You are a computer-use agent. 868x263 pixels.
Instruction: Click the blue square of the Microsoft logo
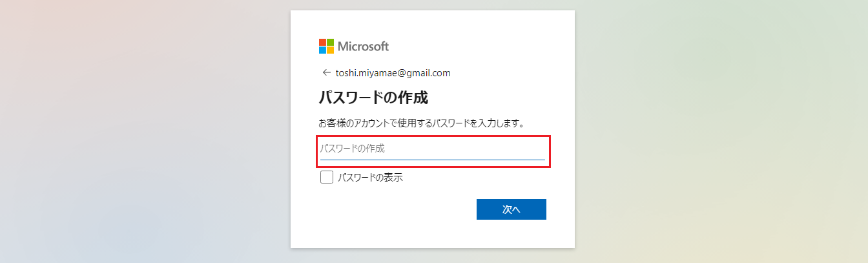(322, 50)
